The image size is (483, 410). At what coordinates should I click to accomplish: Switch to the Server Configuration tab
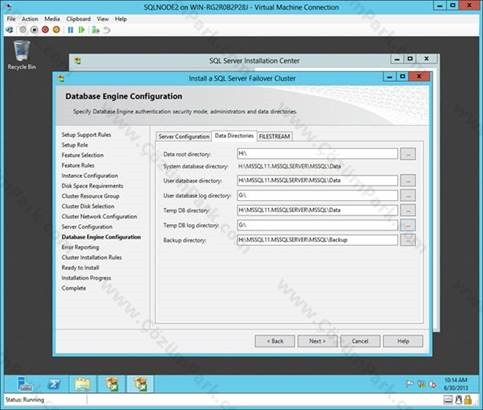tap(184, 136)
